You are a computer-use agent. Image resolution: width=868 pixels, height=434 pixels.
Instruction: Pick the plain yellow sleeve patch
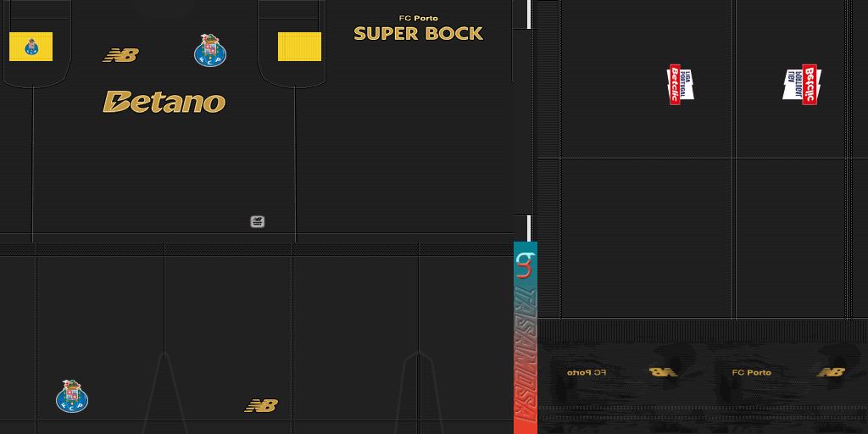[299, 47]
